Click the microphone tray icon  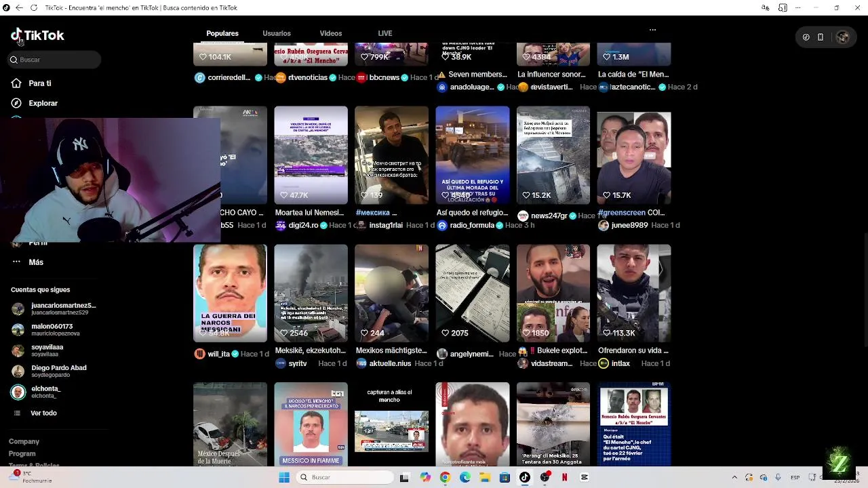pos(778,477)
